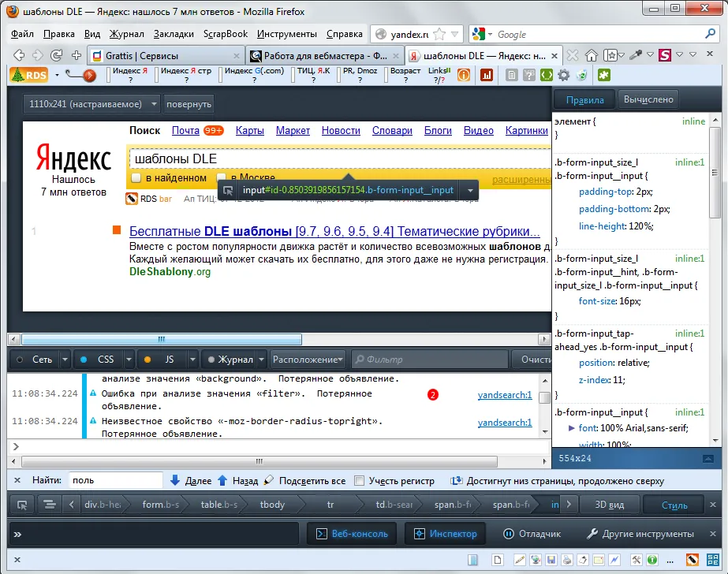Toggle the markup panel icon in inspector

point(49,505)
